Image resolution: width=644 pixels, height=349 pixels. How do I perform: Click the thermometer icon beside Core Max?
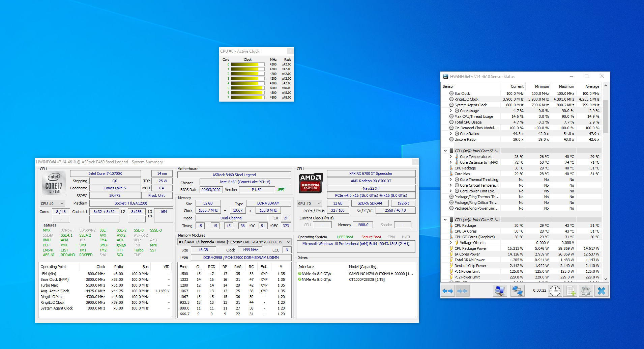(x=451, y=174)
